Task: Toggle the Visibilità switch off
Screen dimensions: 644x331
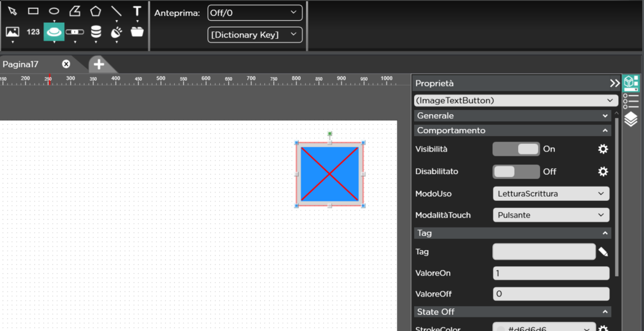Action: (516, 149)
